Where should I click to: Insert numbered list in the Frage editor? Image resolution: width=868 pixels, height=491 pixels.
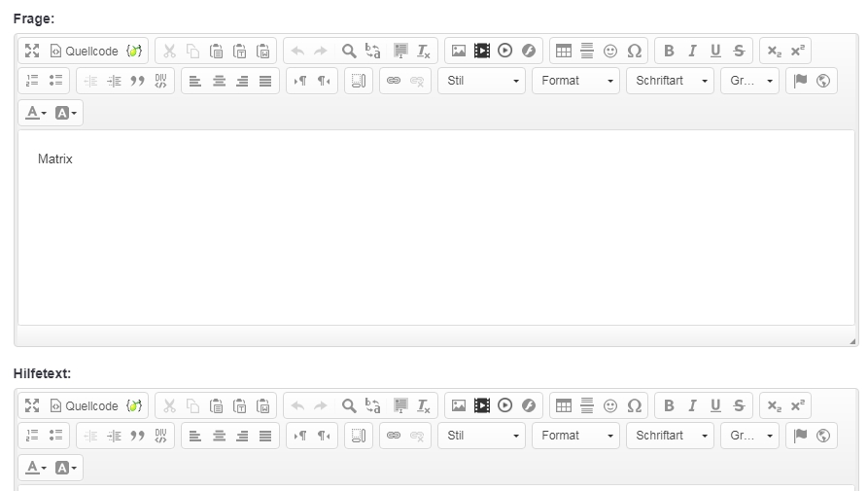click(32, 81)
